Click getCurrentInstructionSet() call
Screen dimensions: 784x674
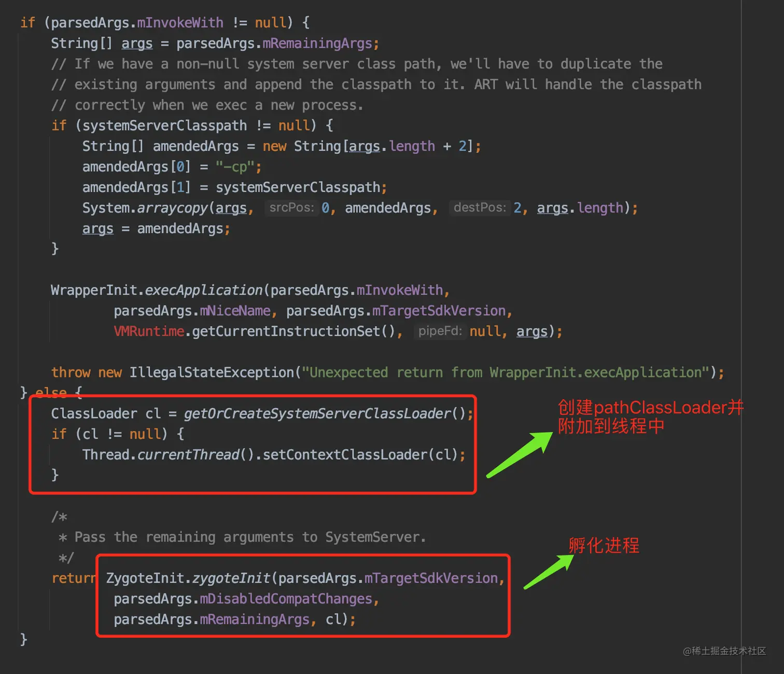293,331
